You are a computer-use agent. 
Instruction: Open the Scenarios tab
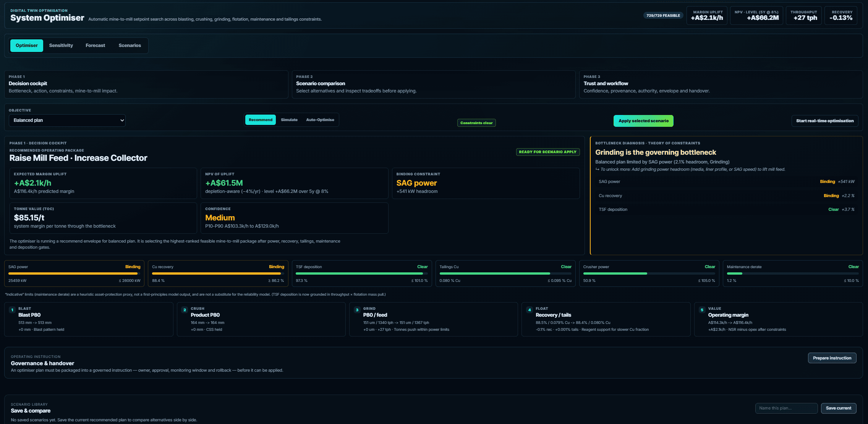coord(130,45)
